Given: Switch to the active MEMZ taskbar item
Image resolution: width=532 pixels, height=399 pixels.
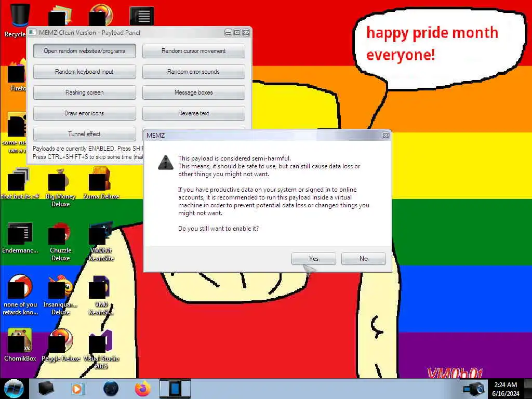Looking at the screenshot, I should [x=175, y=389].
